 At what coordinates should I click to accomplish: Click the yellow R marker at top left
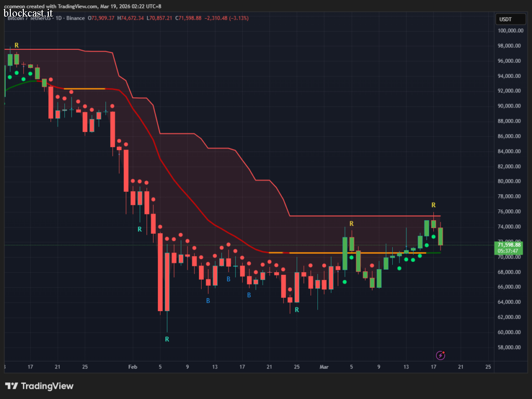[16, 45]
